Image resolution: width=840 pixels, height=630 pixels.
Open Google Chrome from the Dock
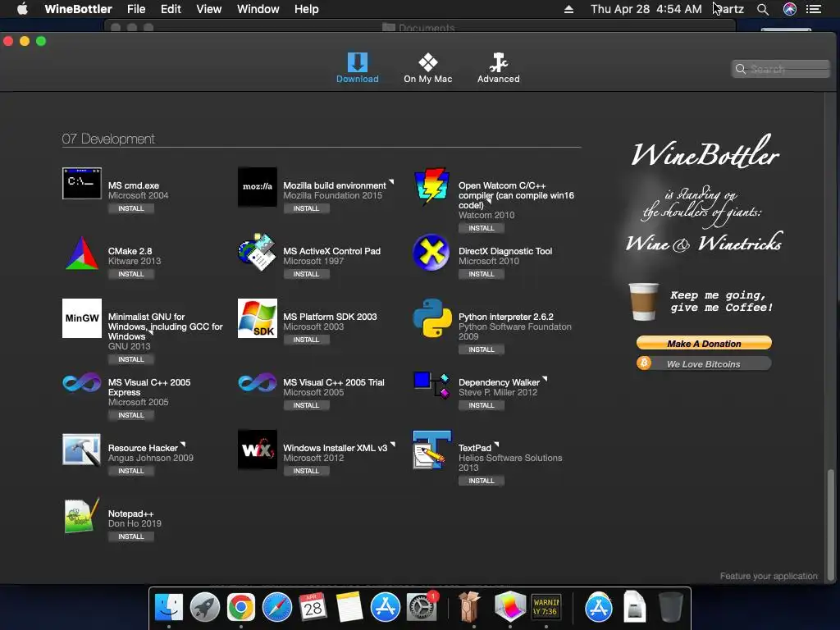[x=241, y=607]
